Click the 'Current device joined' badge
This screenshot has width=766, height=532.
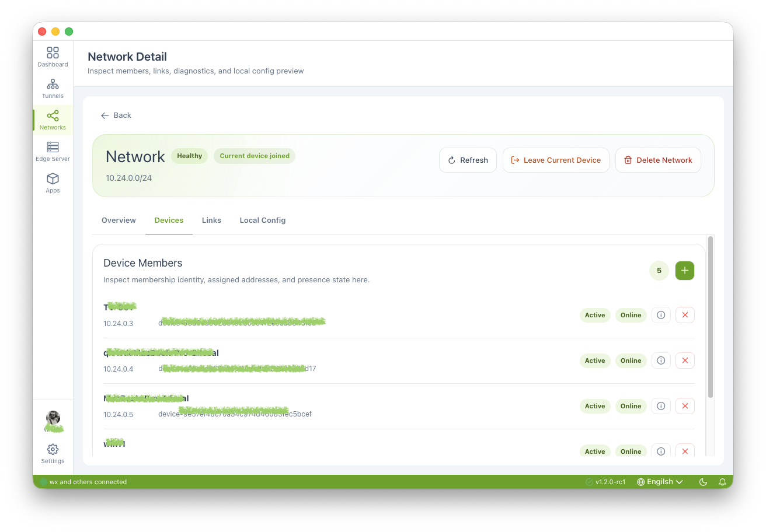[x=255, y=156]
